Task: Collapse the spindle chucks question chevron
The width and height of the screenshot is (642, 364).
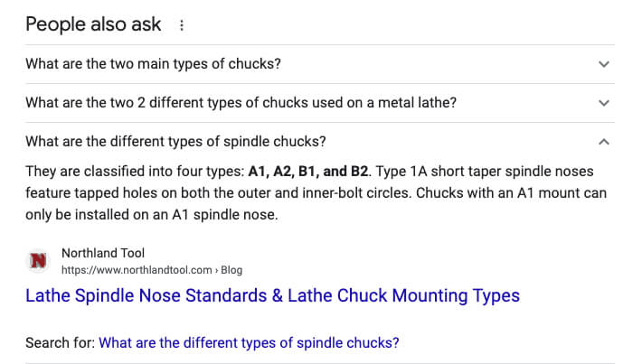Action: [604, 142]
